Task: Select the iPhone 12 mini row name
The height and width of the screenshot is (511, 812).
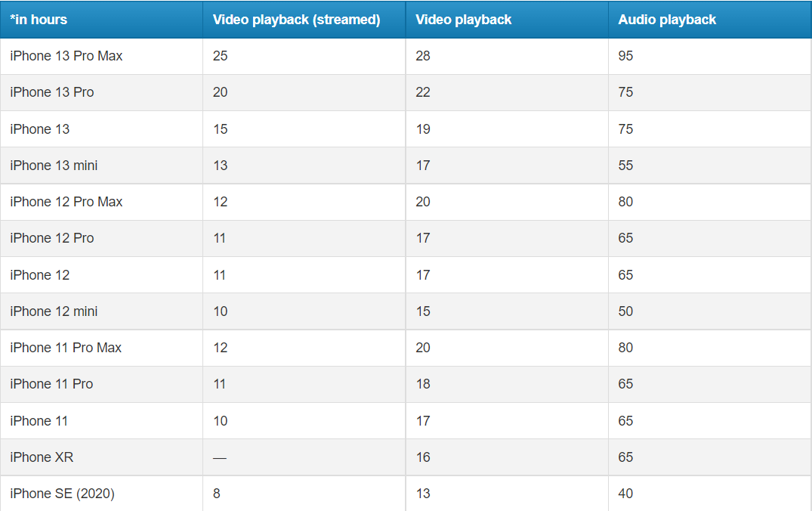Action: 54,311
